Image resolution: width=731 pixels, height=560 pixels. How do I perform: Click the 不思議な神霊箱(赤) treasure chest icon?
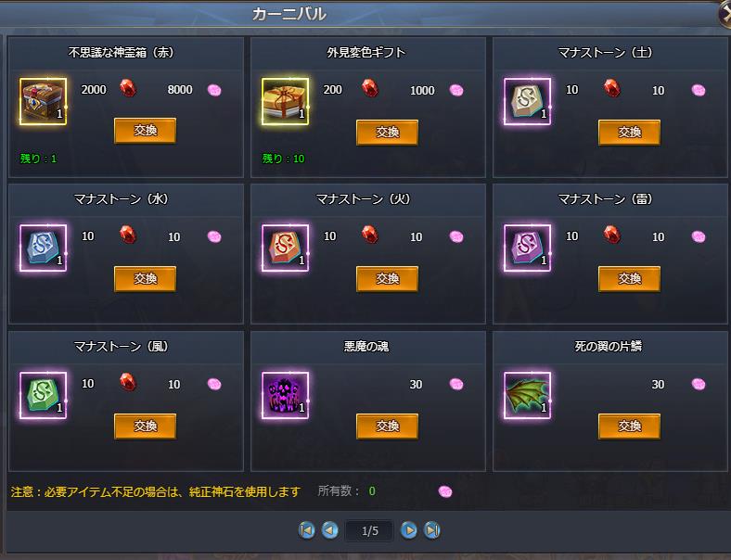pyautogui.click(x=43, y=102)
